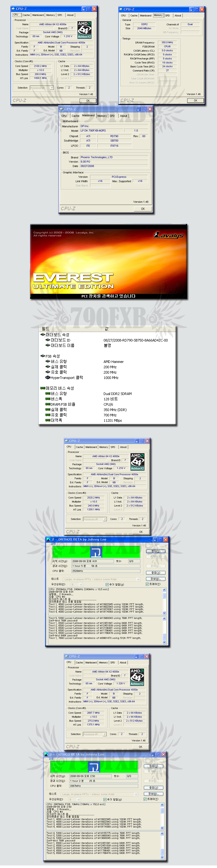Click the memory icon beside 버스폭
Image resolution: width=217 pixels, height=868 pixels.
tap(48, 399)
